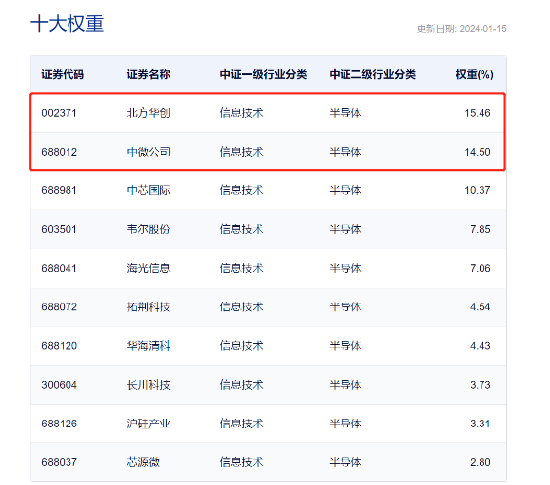Screen dimensions: 550x485
Task: Click the 华海清科 row name
Action: coord(148,346)
